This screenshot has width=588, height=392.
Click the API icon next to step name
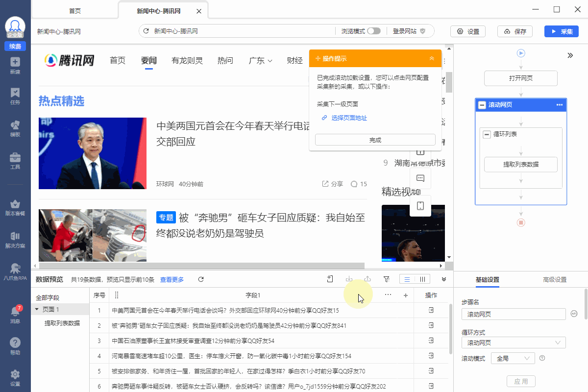574,314
